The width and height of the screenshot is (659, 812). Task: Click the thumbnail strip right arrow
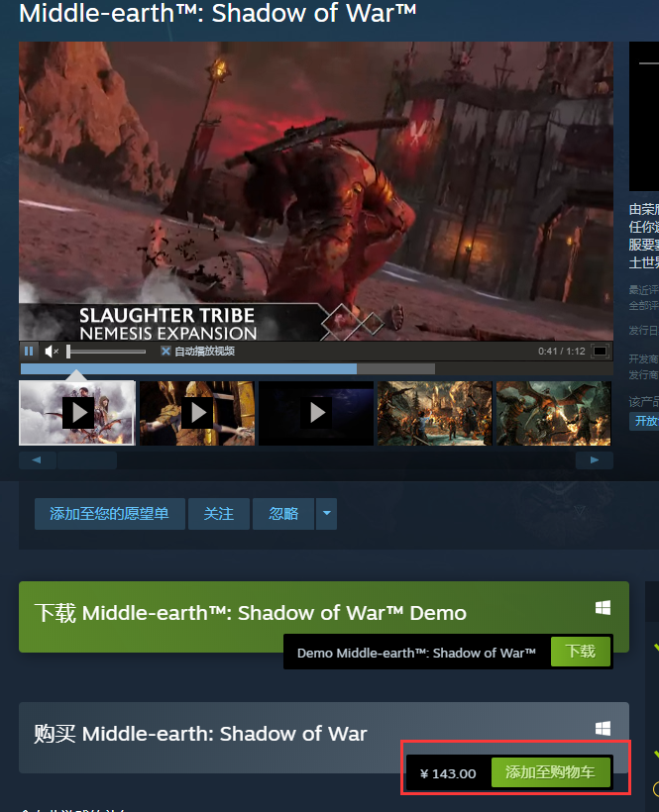[x=595, y=459]
